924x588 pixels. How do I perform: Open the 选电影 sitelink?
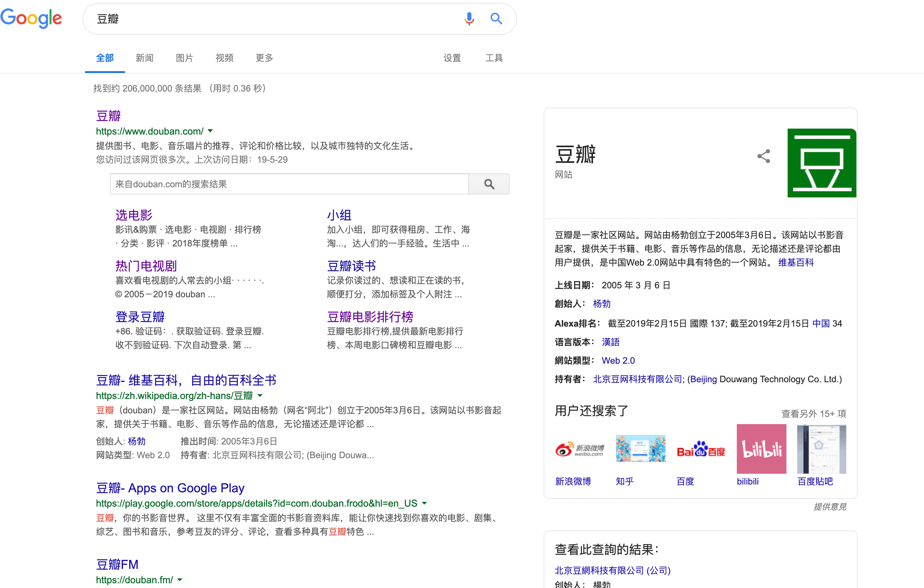pos(134,215)
